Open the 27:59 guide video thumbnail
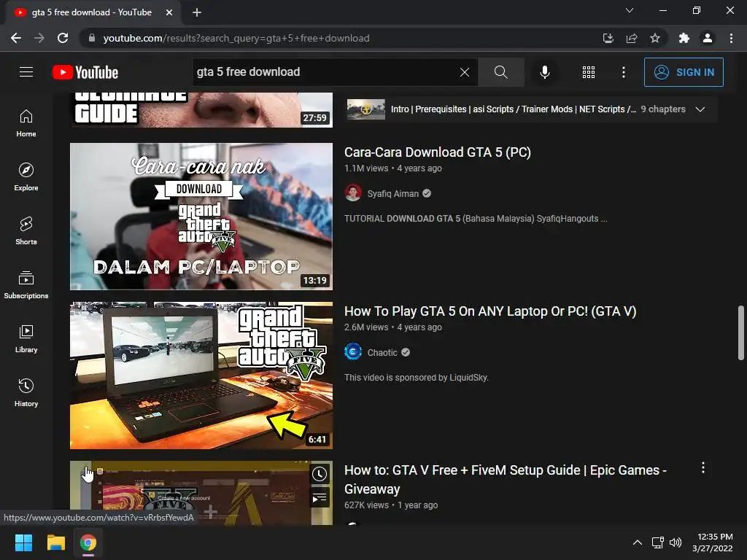747x560 pixels. (201, 110)
